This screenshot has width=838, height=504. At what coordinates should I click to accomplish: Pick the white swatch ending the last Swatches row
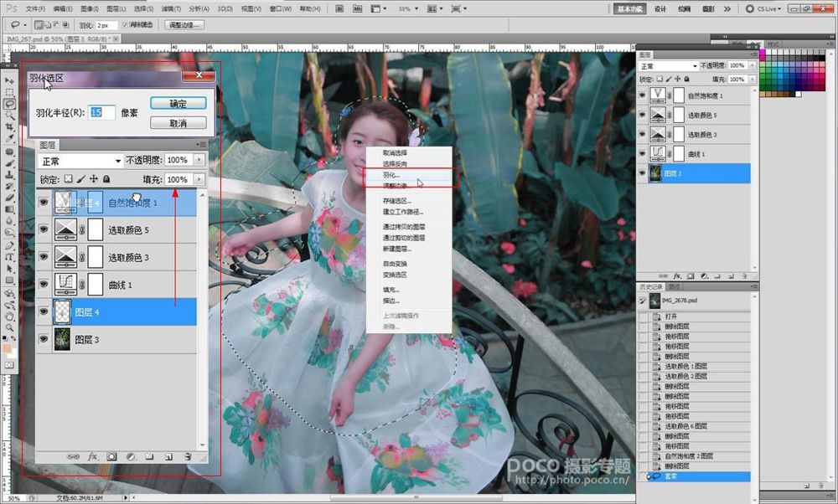pyautogui.click(x=798, y=94)
